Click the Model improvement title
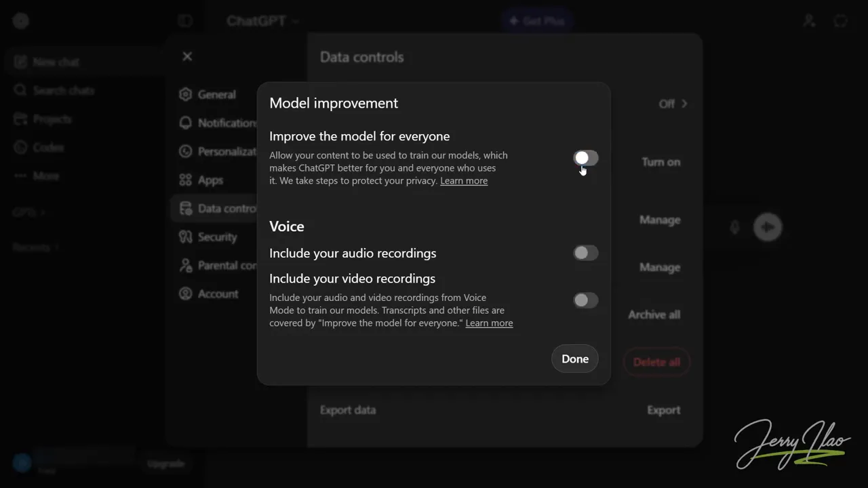Image resolution: width=868 pixels, height=488 pixels. coord(334,103)
